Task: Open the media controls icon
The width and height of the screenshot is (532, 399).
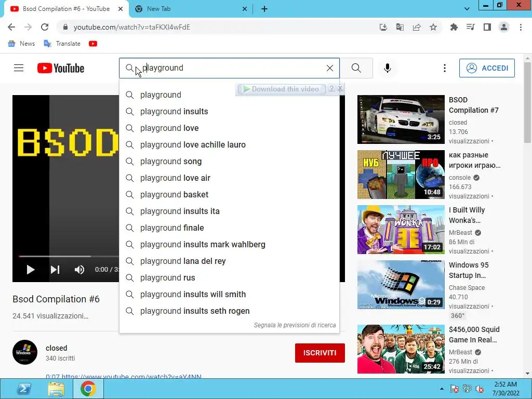Action: tap(470, 27)
